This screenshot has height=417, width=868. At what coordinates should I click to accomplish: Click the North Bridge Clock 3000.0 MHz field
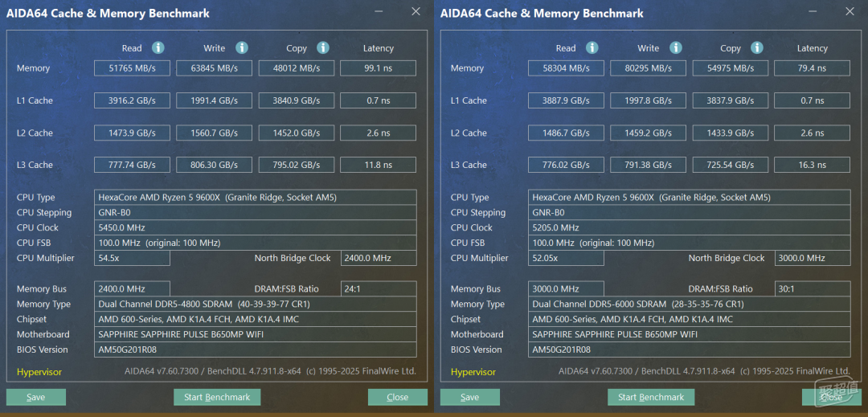pos(813,258)
